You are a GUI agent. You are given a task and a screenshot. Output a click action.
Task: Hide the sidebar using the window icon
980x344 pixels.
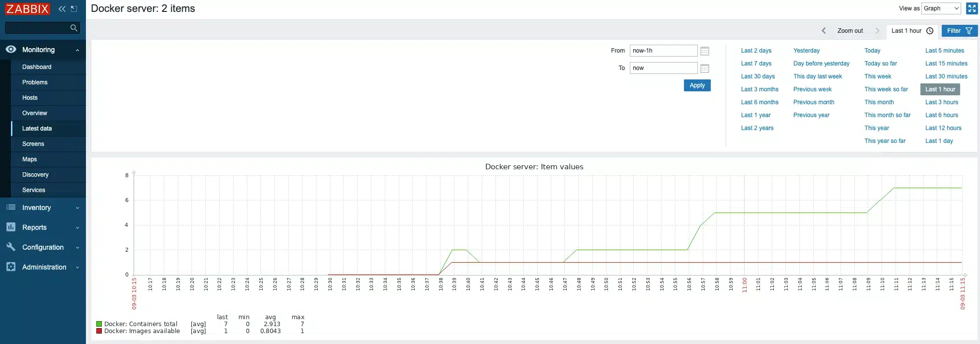click(74, 8)
